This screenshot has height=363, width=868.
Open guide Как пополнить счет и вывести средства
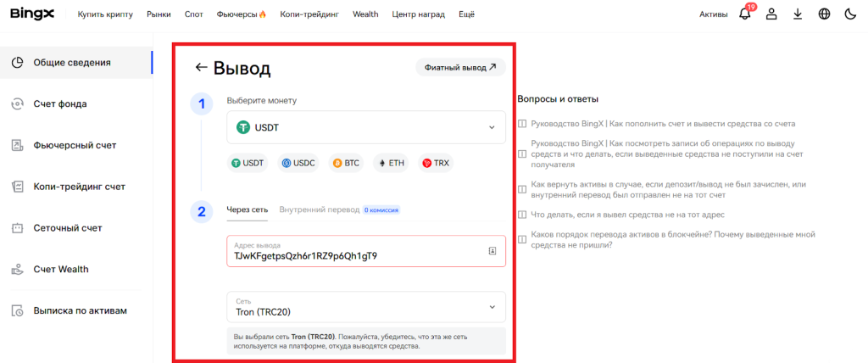(x=663, y=124)
